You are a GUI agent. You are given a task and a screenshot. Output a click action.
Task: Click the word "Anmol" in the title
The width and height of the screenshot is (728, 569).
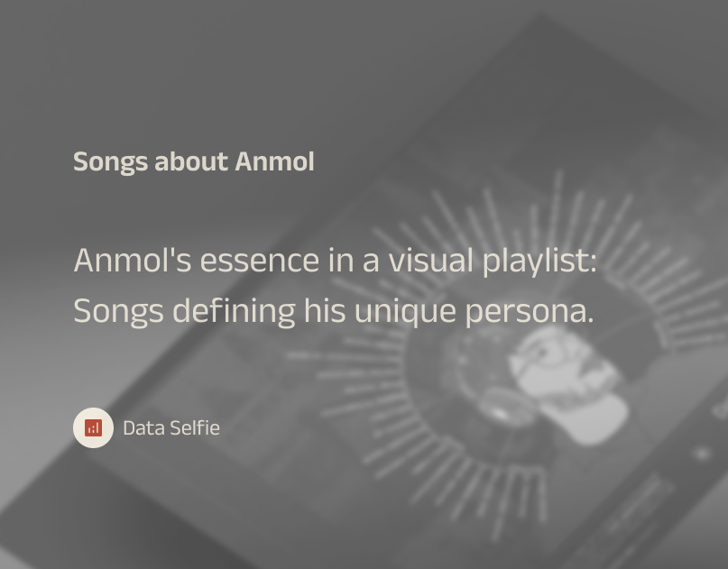pos(274,161)
